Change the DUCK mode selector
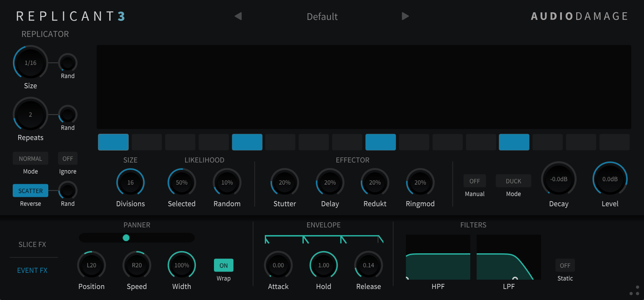644x300 pixels. pyautogui.click(x=514, y=181)
